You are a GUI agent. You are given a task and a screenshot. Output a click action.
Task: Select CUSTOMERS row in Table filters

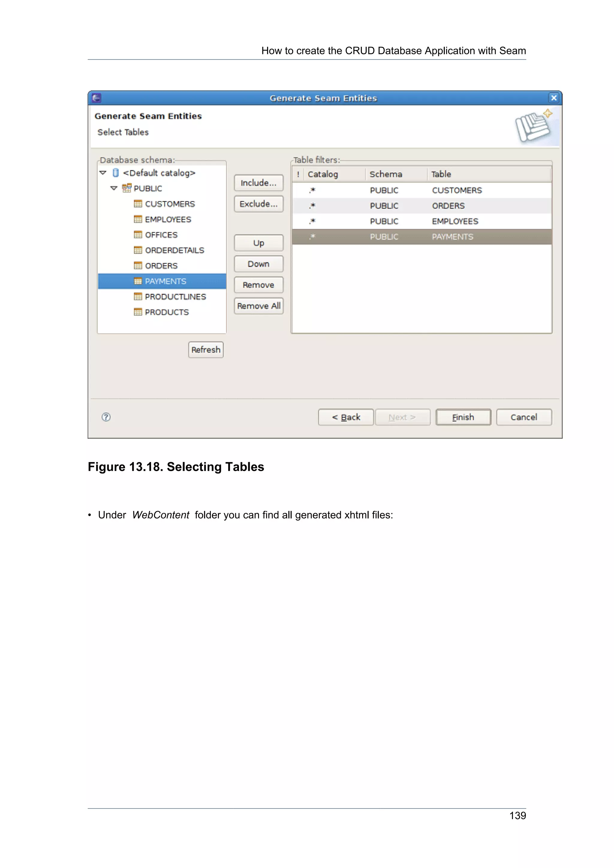tap(422, 190)
